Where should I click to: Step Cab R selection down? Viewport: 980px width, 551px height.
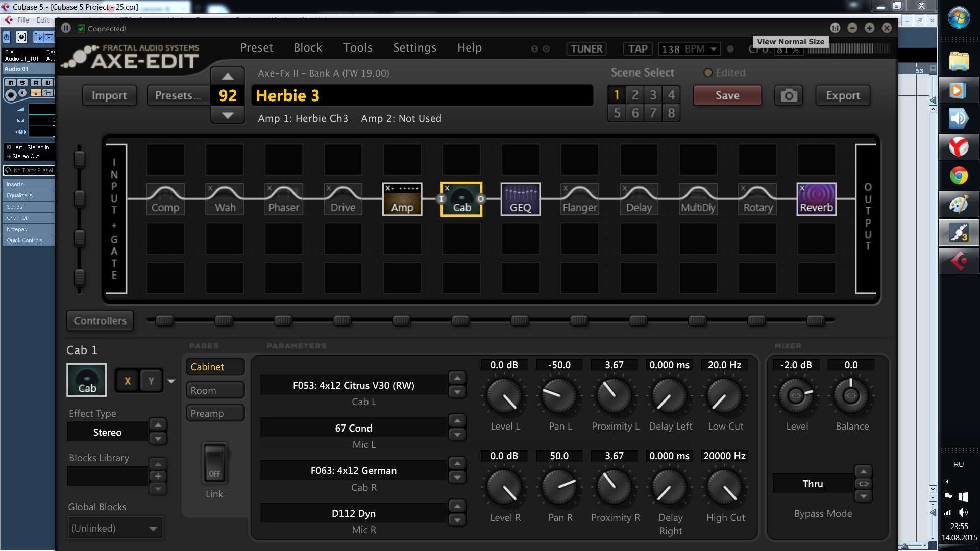(x=457, y=478)
